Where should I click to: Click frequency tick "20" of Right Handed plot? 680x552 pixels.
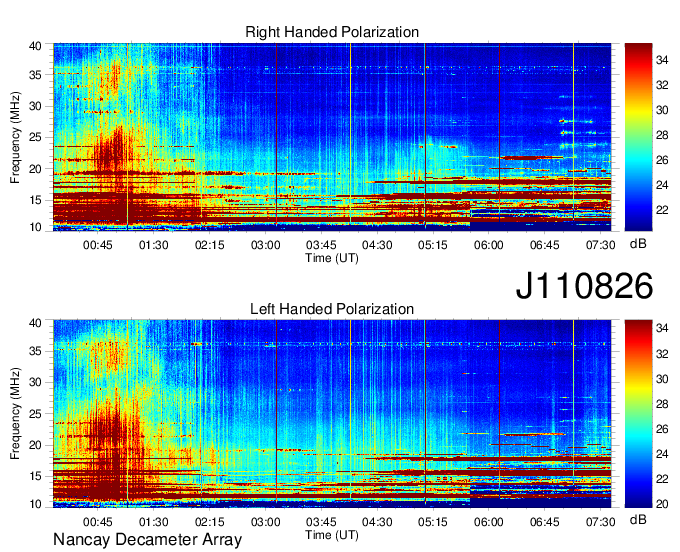click(x=36, y=169)
